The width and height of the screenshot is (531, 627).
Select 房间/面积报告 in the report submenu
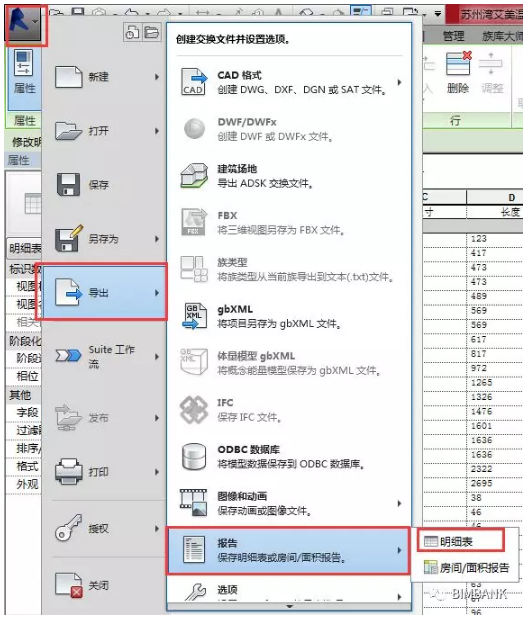point(466,567)
